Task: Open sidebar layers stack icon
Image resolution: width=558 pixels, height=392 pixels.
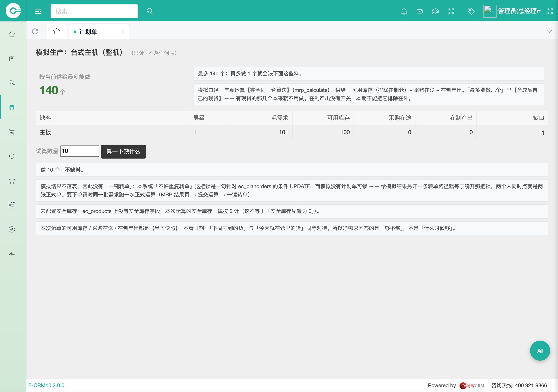Action: coord(12,107)
